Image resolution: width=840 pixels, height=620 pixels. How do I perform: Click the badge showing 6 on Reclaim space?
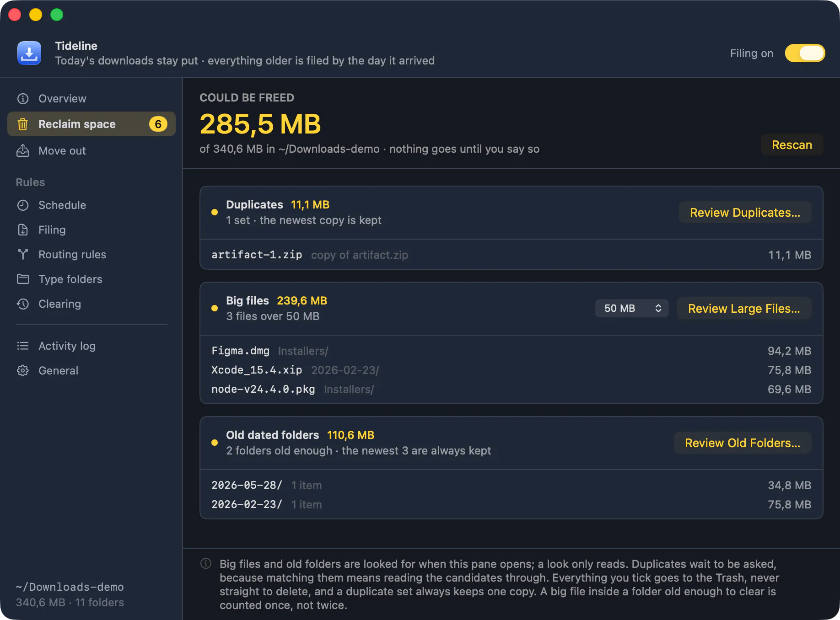(x=158, y=124)
